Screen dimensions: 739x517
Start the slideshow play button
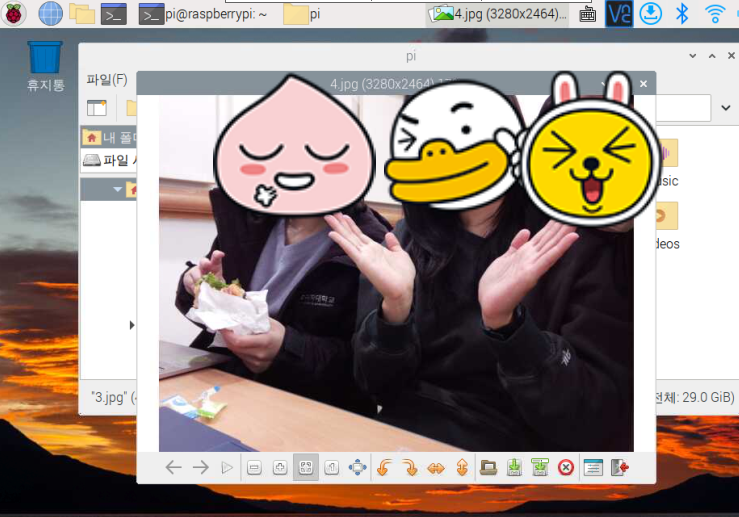tap(227, 468)
